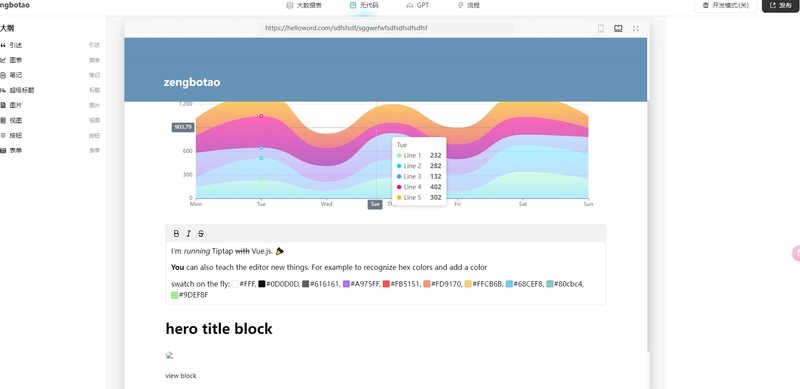Viewport: 800px width, 389px height.
Task: Apply strikethrough formatting in the editor toolbar
Action: tap(201, 233)
